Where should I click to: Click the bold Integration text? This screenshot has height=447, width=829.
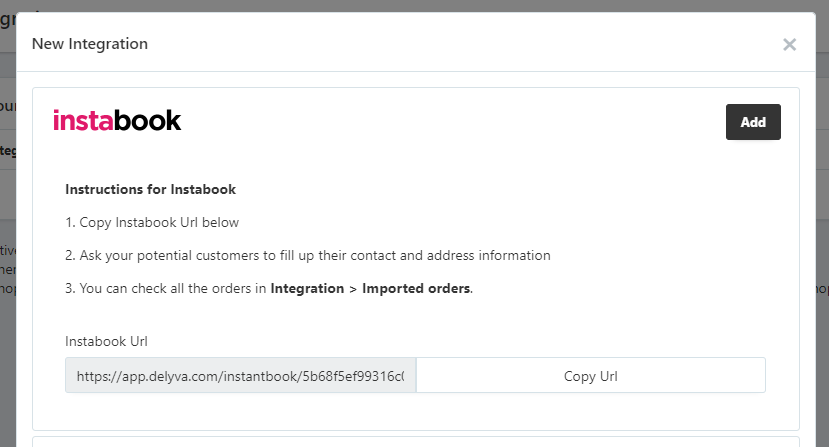307,288
